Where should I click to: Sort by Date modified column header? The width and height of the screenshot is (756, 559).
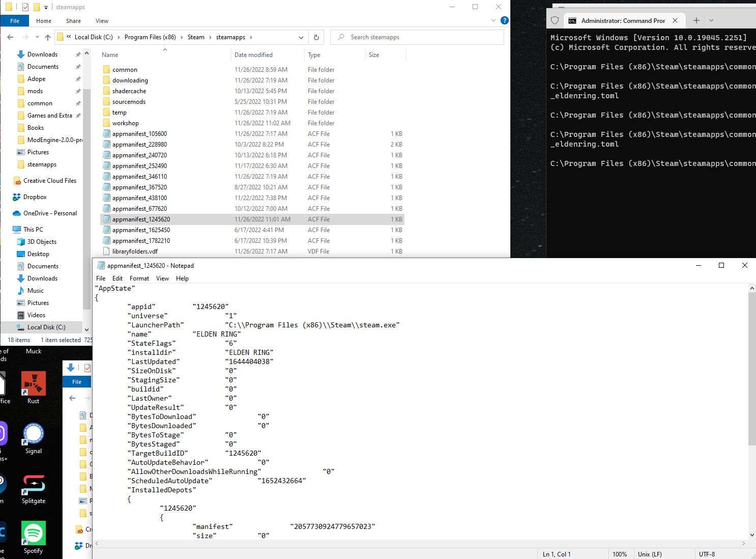[x=253, y=55]
